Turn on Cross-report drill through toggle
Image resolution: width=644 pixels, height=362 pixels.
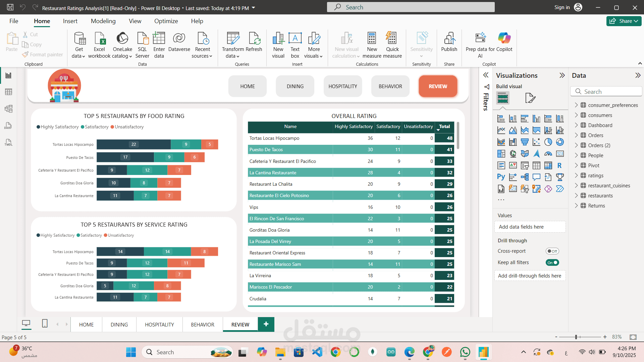click(552, 251)
